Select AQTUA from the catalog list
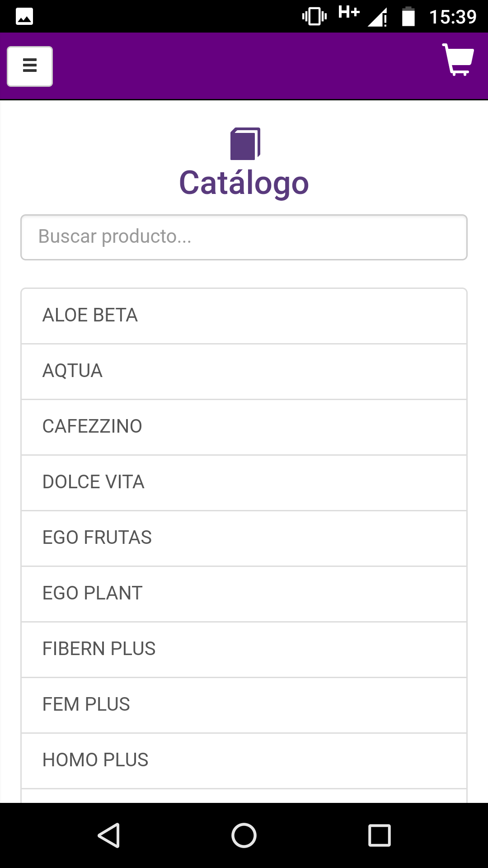 point(244,372)
